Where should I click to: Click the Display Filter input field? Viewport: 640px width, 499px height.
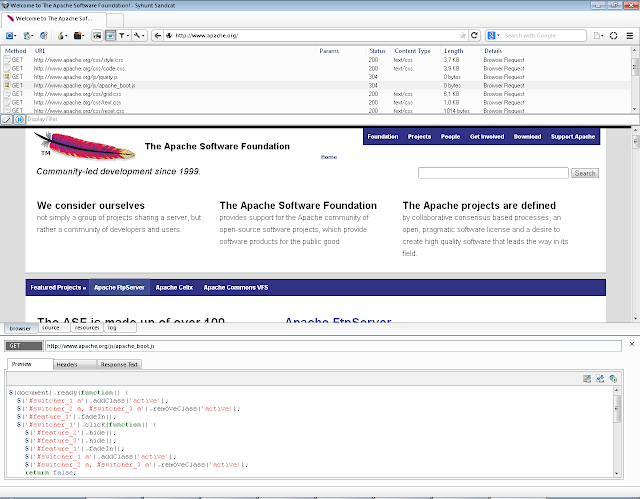(x=327, y=120)
